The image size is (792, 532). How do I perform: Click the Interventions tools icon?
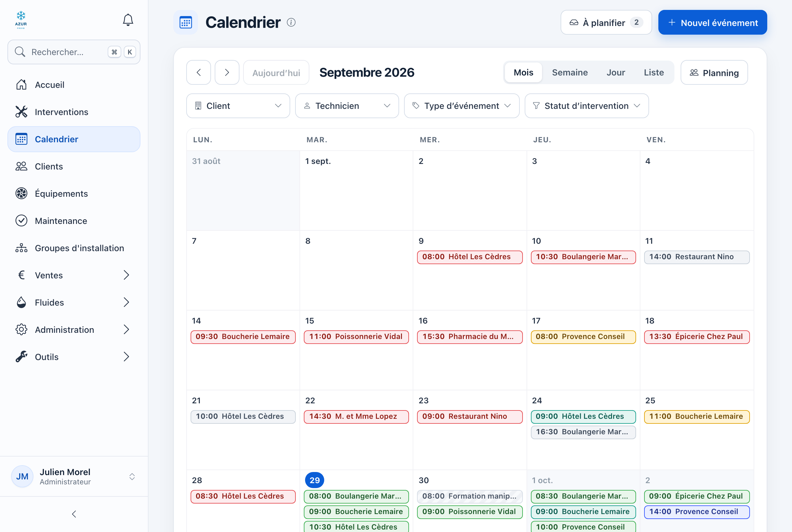(21, 112)
